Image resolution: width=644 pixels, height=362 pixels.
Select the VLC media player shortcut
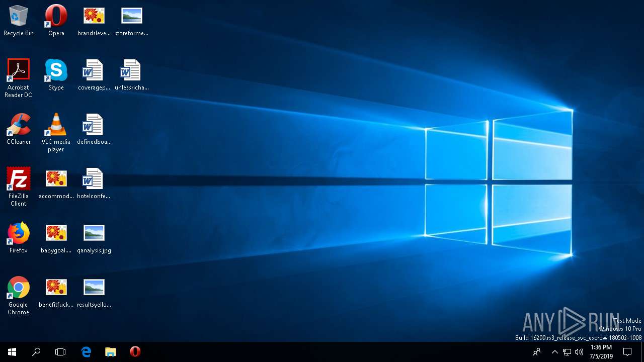pyautogui.click(x=56, y=132)
